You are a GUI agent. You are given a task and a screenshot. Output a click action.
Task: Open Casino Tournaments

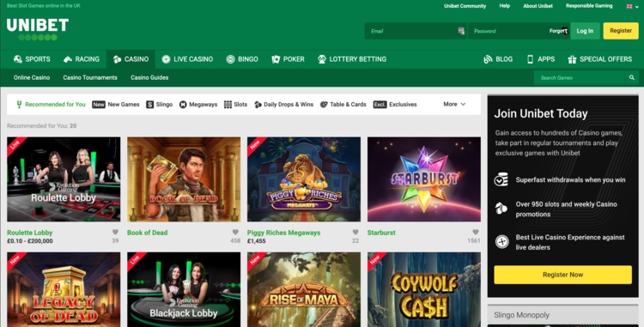(x=90, y=77)
